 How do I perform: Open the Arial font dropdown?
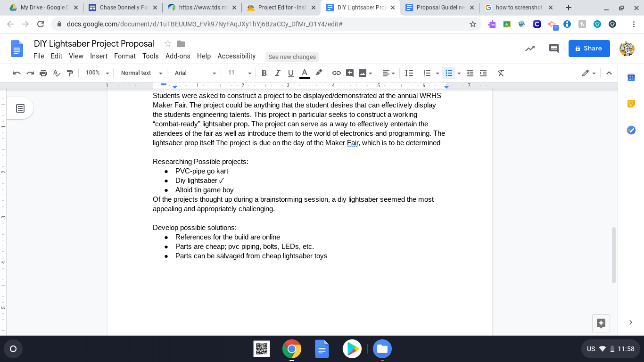point(195,73)
